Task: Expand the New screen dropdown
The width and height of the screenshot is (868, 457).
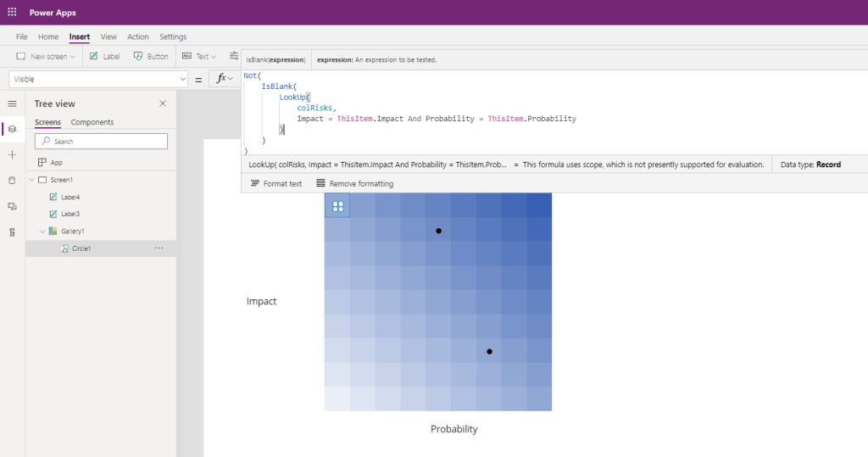Action: pyautogui.click(x=73, y=57)
